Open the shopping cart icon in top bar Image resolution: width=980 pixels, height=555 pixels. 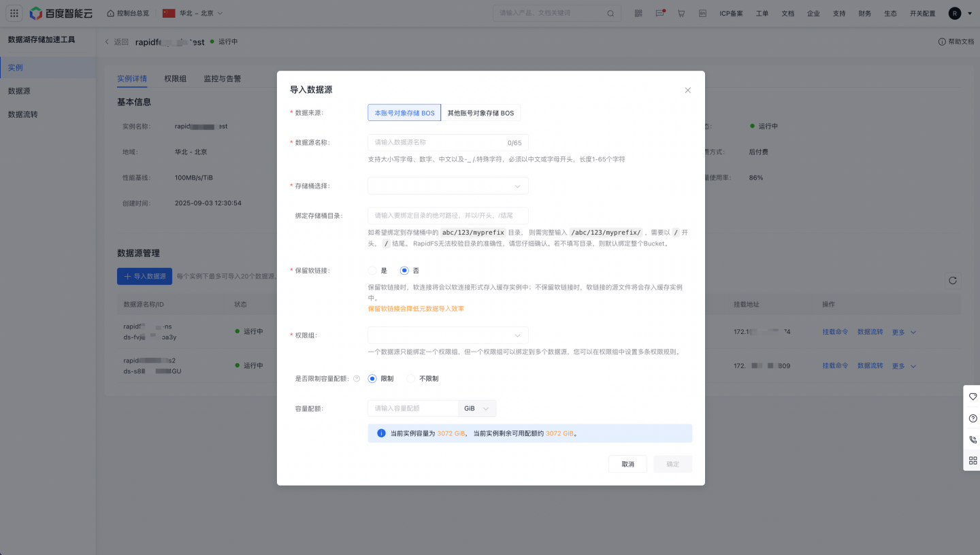pos(681,14)
